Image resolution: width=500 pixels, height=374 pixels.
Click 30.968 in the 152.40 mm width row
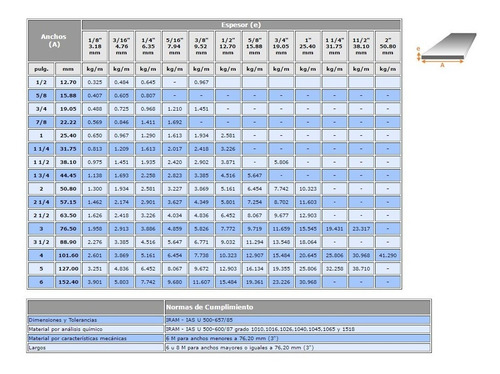(x=308, y=282)
